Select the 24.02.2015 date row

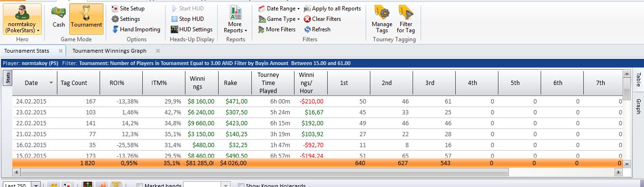pyautogui.click(x=317, y=102)
